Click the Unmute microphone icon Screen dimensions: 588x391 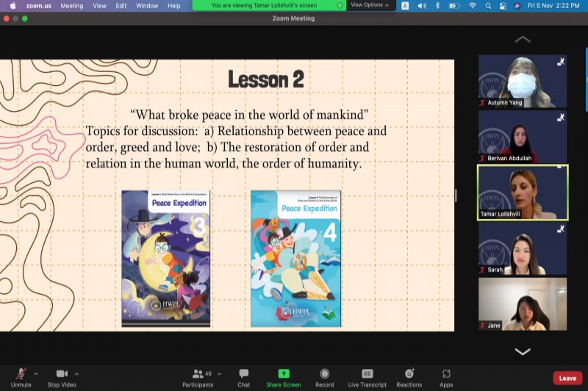[x=21, y=374]
